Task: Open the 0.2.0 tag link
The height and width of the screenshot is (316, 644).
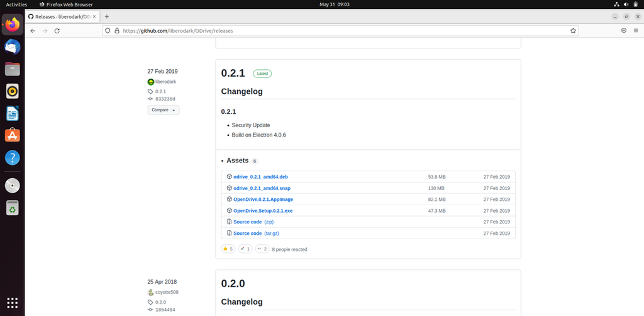Action: point(160,302)
